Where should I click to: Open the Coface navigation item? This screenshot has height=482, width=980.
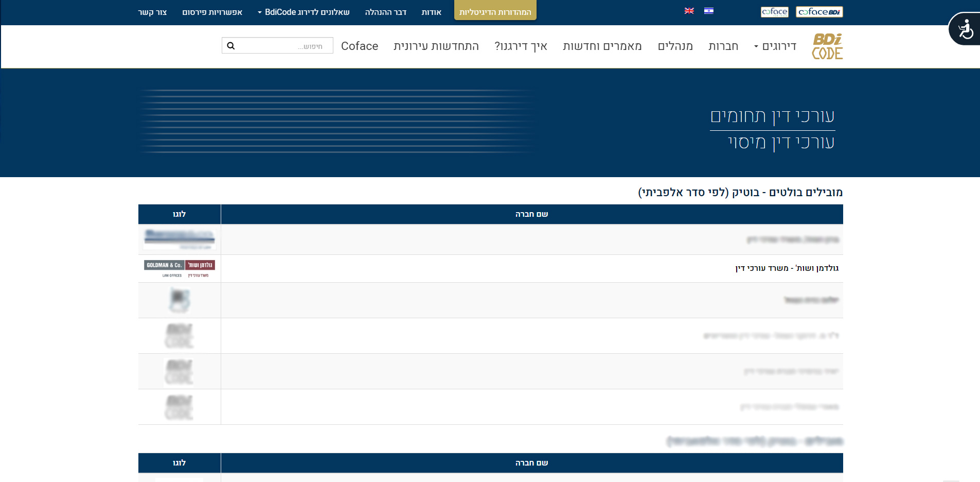click(360, 46)
